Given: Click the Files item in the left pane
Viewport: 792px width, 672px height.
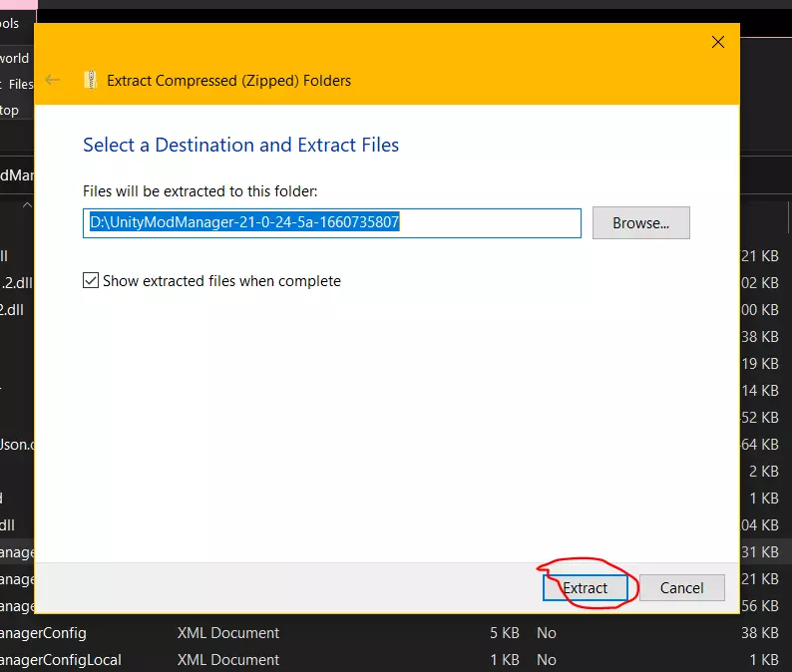Looking at the screenshot, I should point(20,85).
